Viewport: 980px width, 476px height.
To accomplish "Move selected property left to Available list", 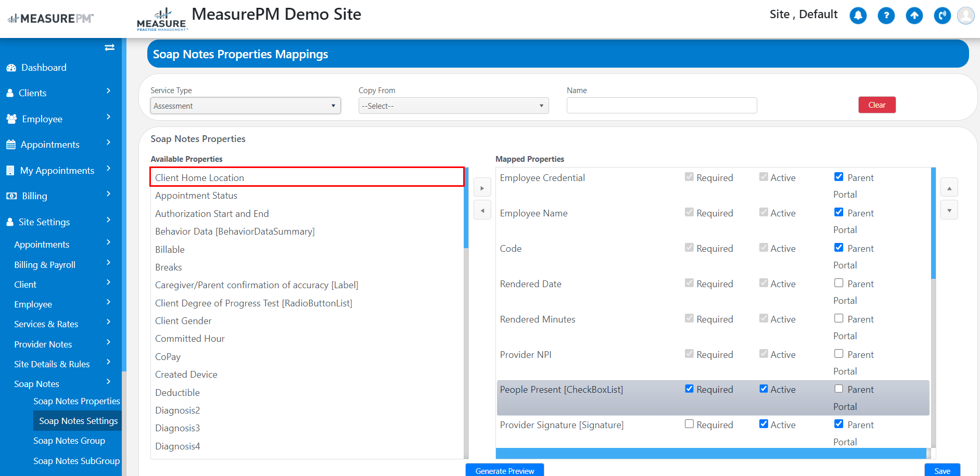I will (482, 211).
